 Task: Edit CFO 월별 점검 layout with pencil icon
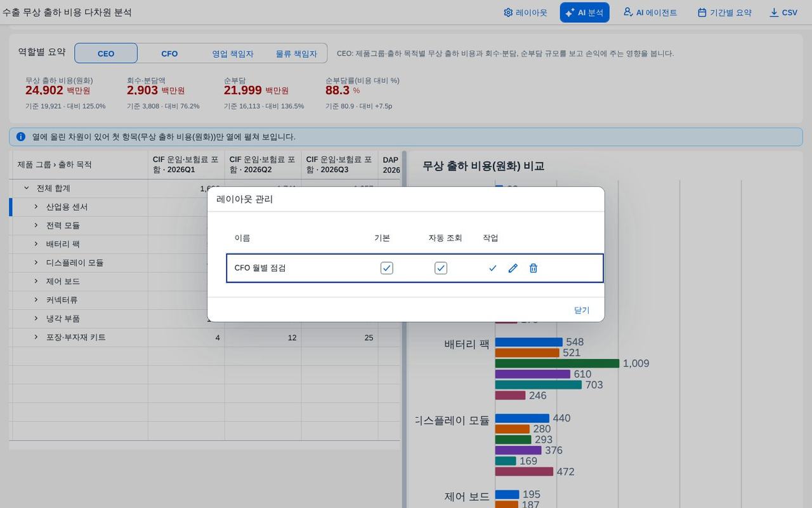(513, 268)
